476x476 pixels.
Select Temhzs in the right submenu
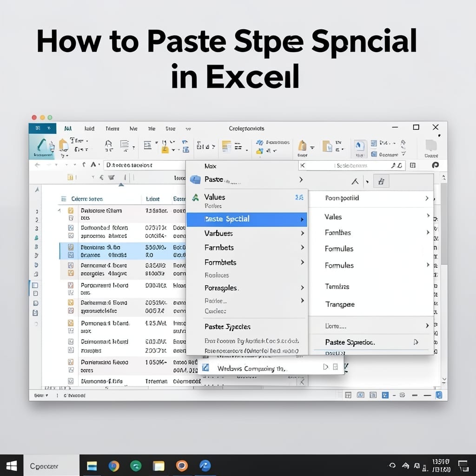click(x=337, y=286)
